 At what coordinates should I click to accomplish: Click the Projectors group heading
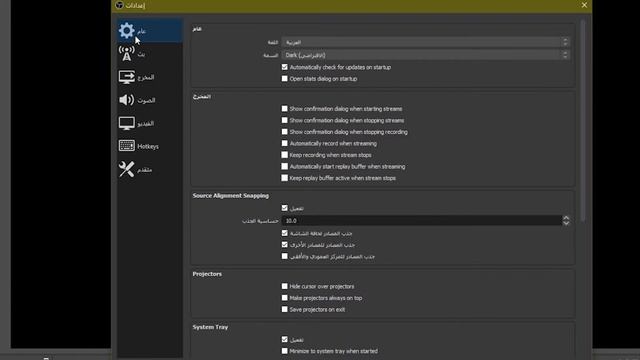click(207, 274)
